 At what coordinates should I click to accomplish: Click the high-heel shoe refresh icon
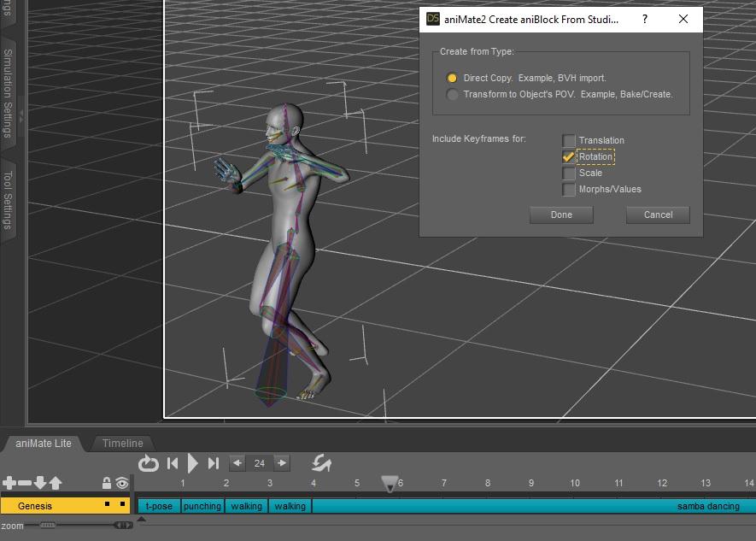(322, 463)
